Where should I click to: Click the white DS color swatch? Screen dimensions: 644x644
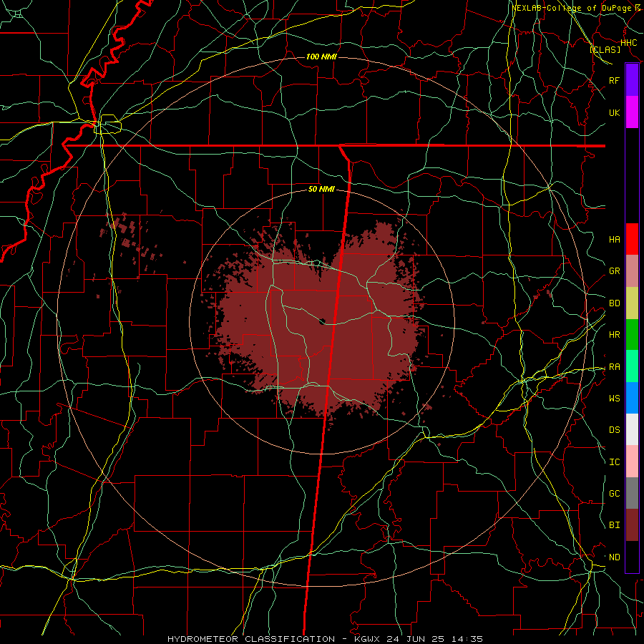coord(632,429)
